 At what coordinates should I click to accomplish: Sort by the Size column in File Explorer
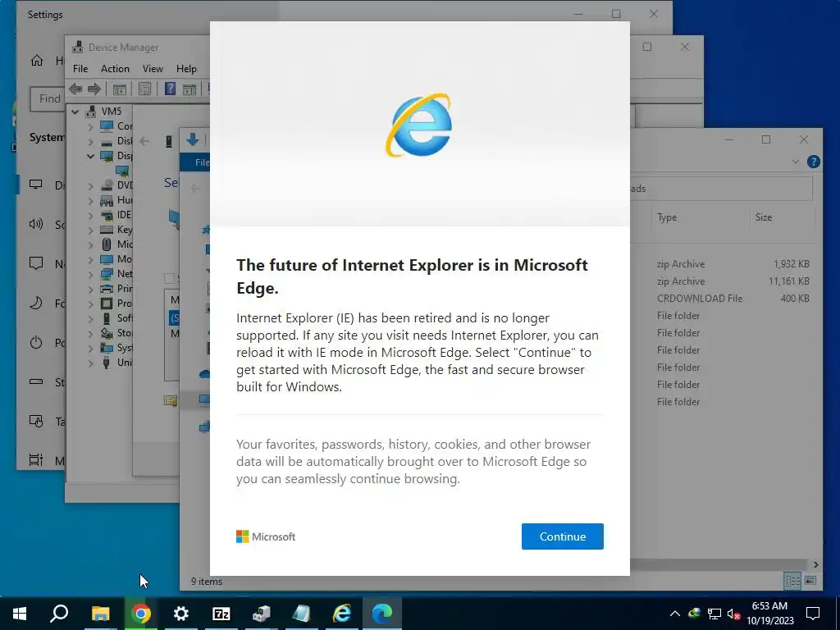[x=764, y=217]
